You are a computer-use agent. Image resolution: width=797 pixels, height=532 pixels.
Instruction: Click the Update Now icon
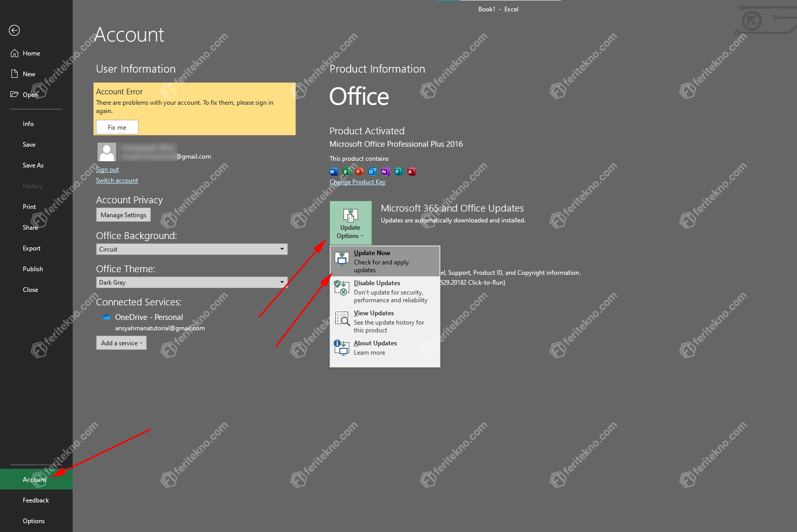(342, 258)
